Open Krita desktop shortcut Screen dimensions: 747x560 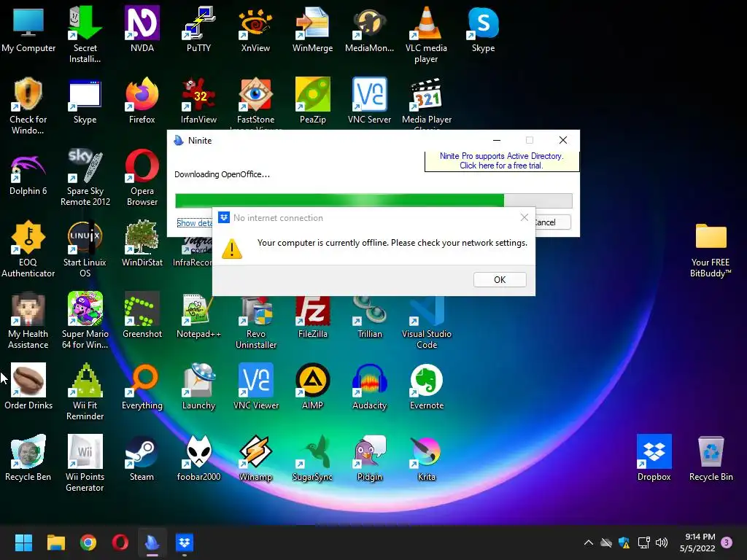tap(426, 459)
